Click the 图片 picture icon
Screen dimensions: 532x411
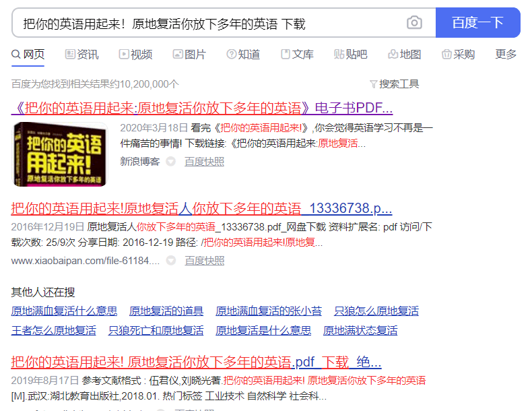pyautogui.click(x=178, y=55)
